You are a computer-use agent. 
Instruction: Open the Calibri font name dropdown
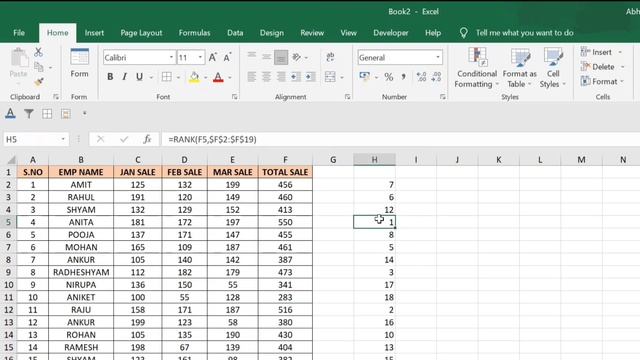point(171,58)
